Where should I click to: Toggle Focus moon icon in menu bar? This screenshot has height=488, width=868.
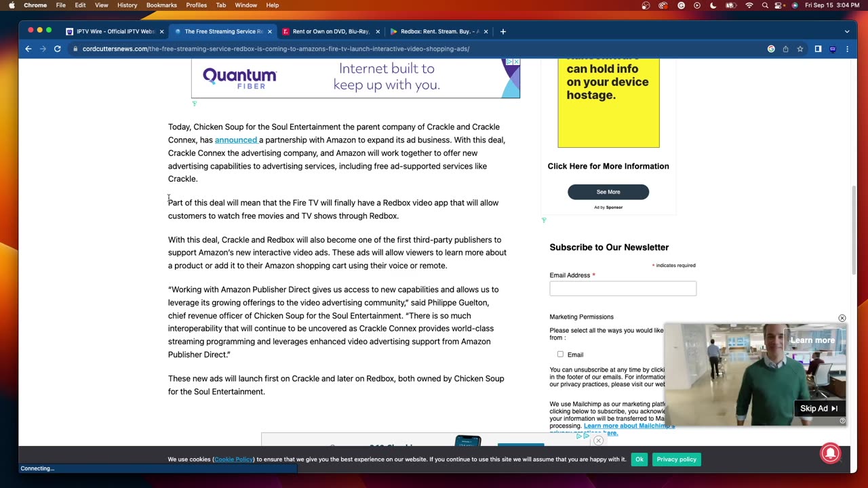coord(713,5)
